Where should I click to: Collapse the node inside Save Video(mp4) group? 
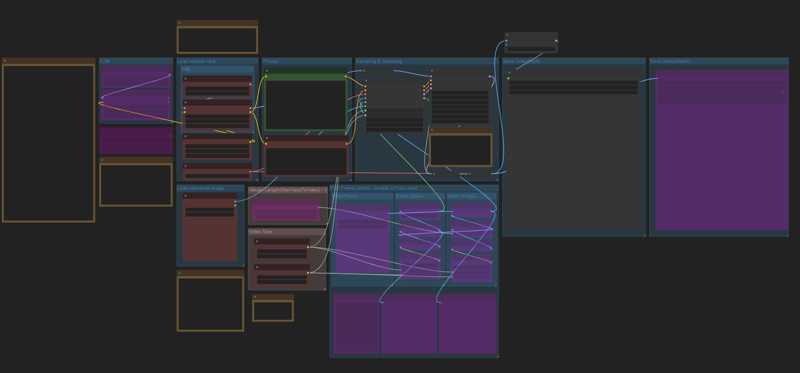click(509, 72)
